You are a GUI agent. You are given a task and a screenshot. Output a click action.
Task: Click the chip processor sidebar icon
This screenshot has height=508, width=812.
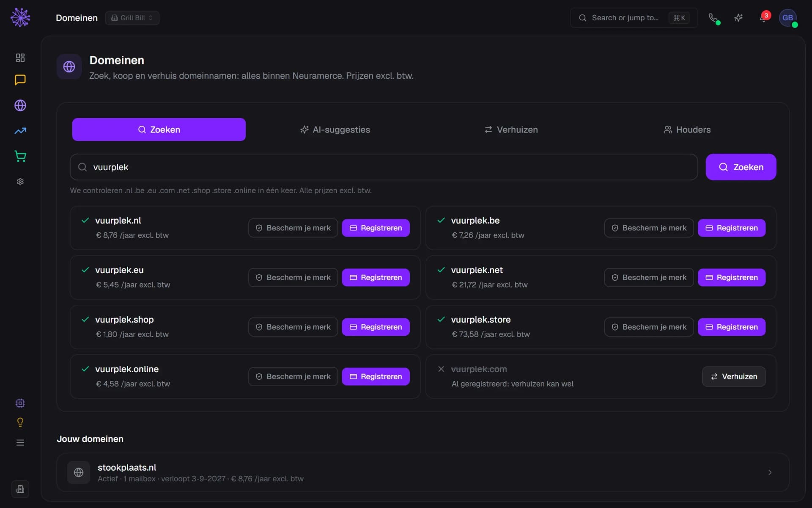pos(20,403)
